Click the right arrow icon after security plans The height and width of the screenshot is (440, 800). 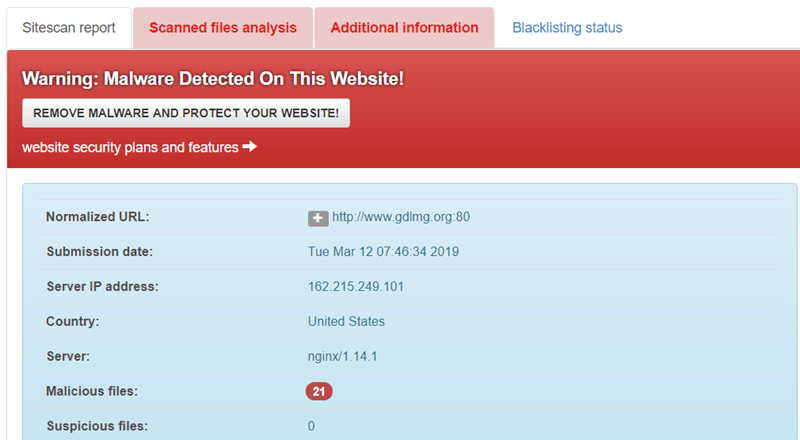[x=250, y=147]
